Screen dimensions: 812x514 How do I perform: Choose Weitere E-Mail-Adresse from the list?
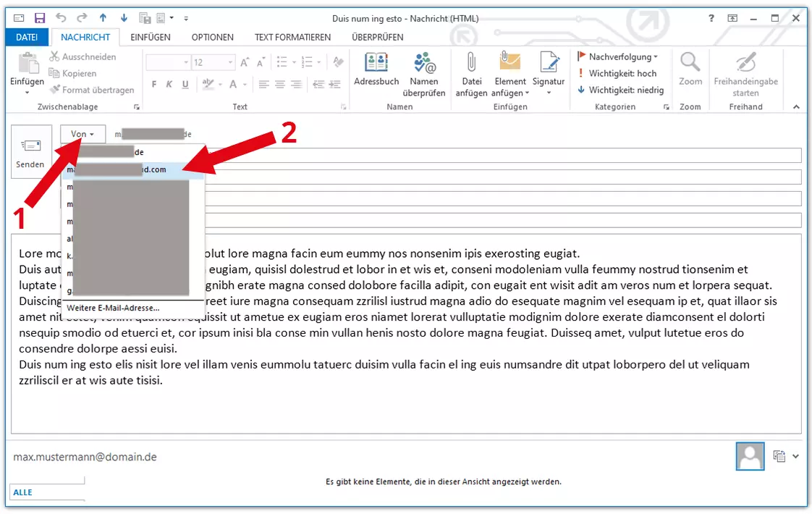tap(114, 307)
